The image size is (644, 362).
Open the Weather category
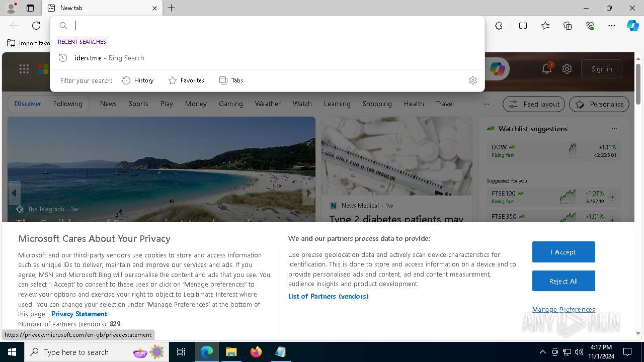pos(268,104)
